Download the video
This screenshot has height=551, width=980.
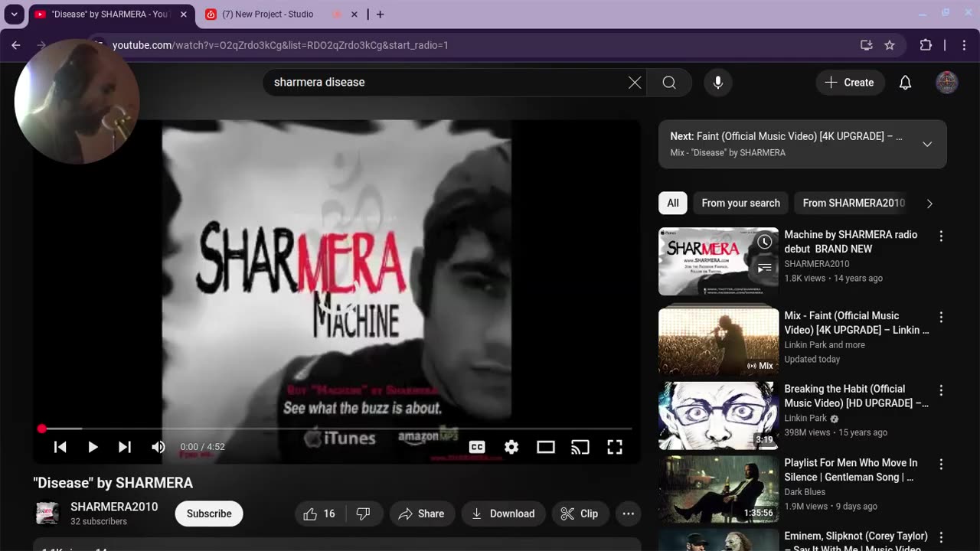point(504,514)
